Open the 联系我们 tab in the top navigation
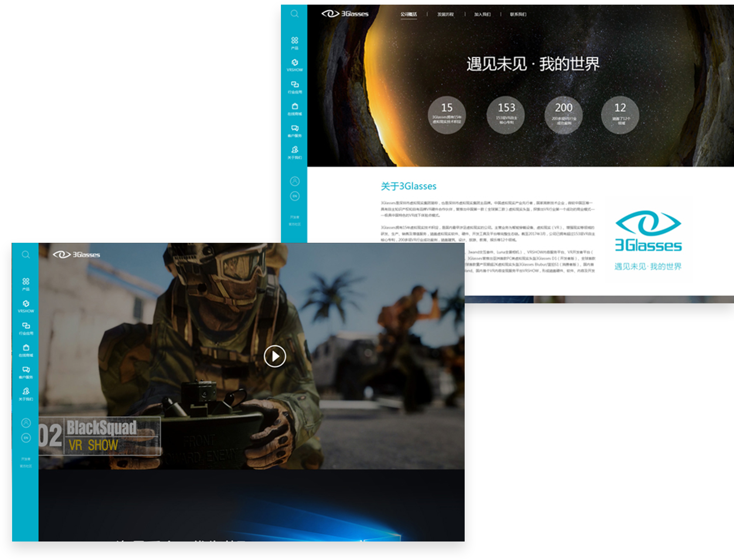 coord(518,14)
